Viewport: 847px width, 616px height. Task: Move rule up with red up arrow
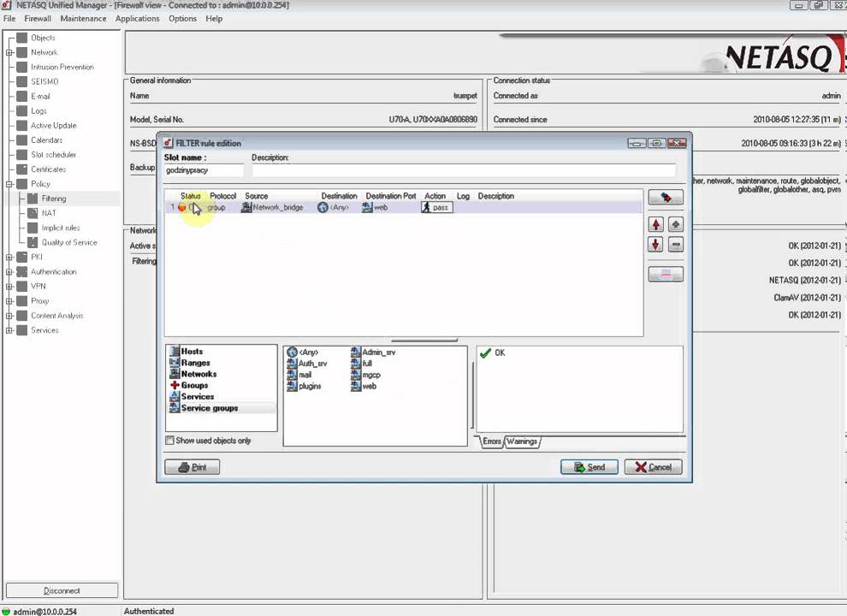[655, 224]
